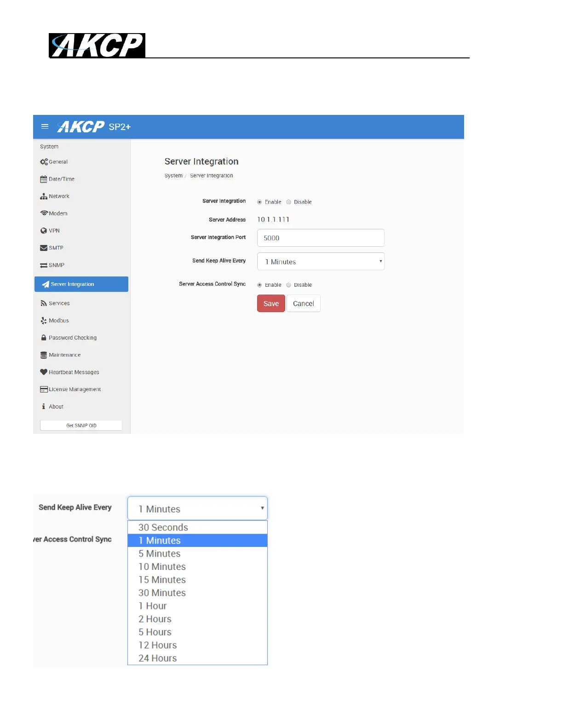The height and width of the screenshot is (728, 563).
Task: Choose 30 Minutes option
Action: [197, 593]
